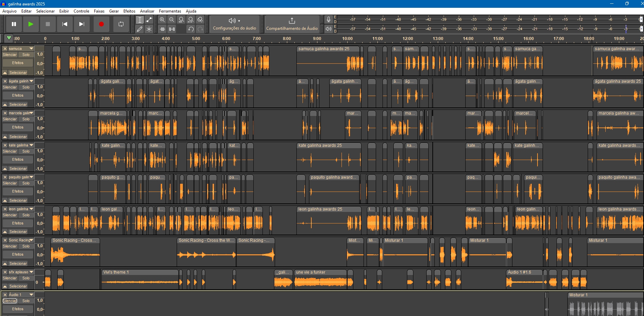Screen dimensions: 644x316
Task: Toggle the Loop playback button
Action: tap(121, 24)
